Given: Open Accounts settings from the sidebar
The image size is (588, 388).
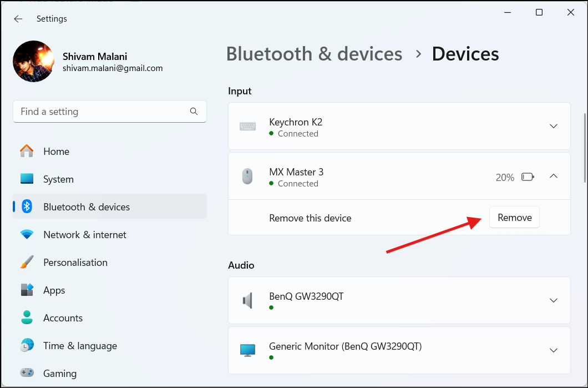Looking at the screenshot, I should (x=63, y=318).
